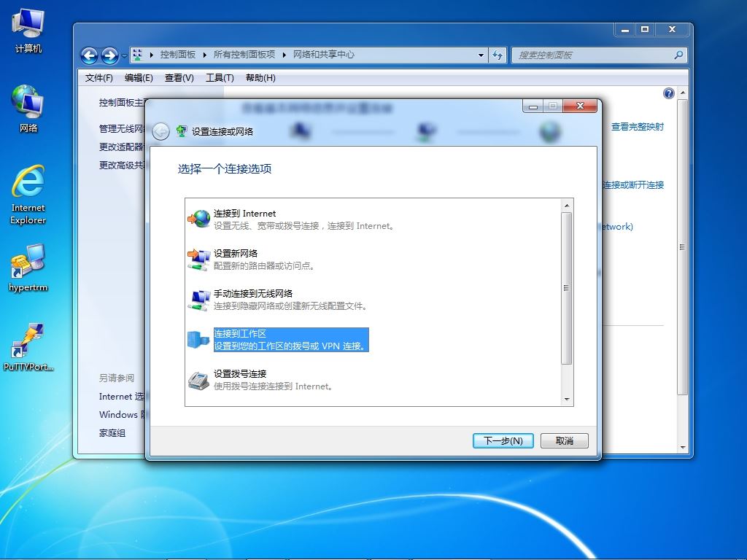Open the 工具(T) menu
The width and height of the screenshot is (747, 560).
[220, 77]
